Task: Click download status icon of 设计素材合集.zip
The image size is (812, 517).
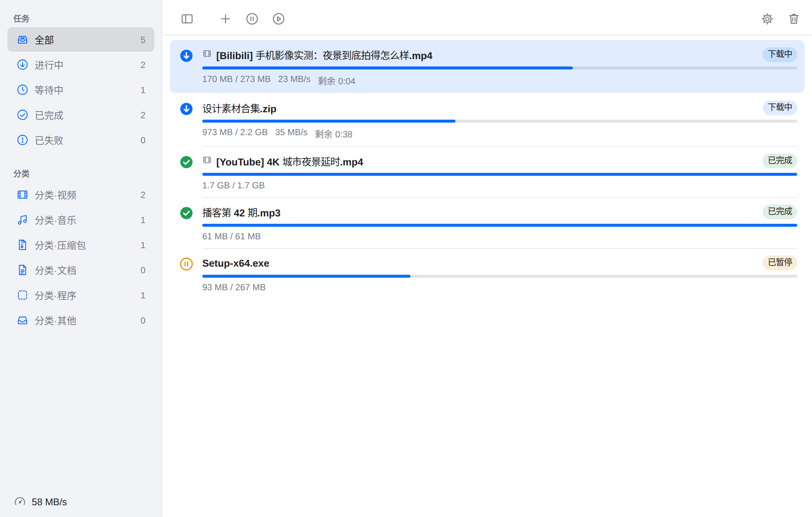Action: click(x=186, y=109)
